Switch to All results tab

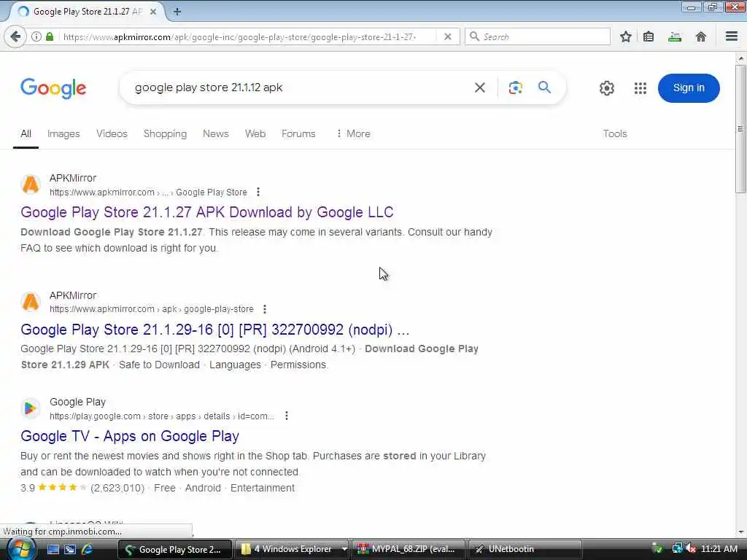point(26,134)
